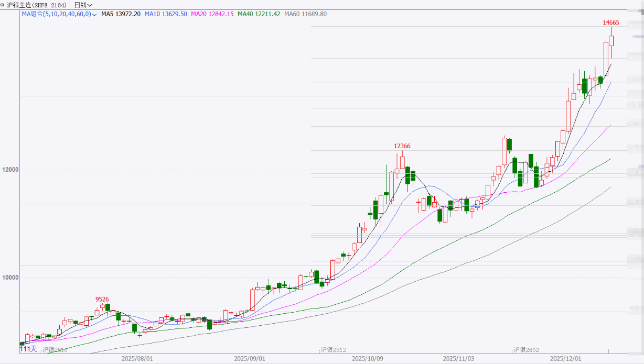
Task: Click the small window icon before 沪银主连
Action: pyautogui.click(x=3, y=5)
